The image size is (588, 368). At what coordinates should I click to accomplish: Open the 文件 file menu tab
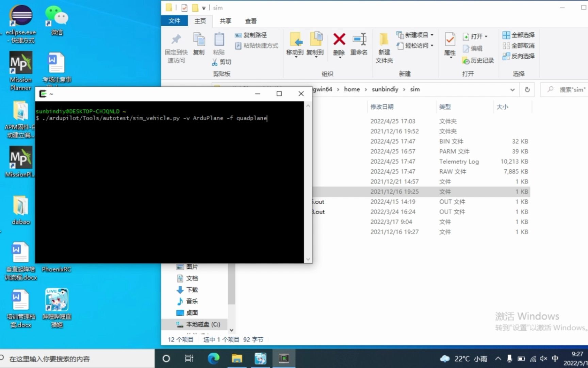(174, 21)
